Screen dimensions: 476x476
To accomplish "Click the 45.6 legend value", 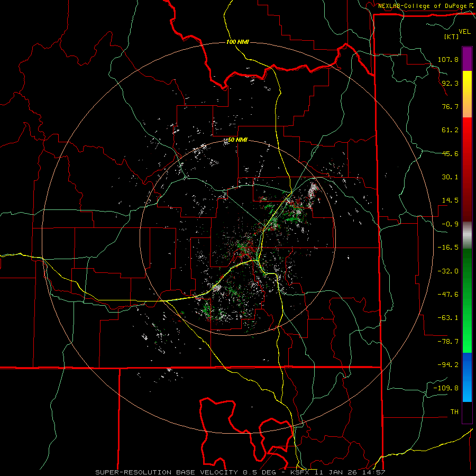I will 450,153.
